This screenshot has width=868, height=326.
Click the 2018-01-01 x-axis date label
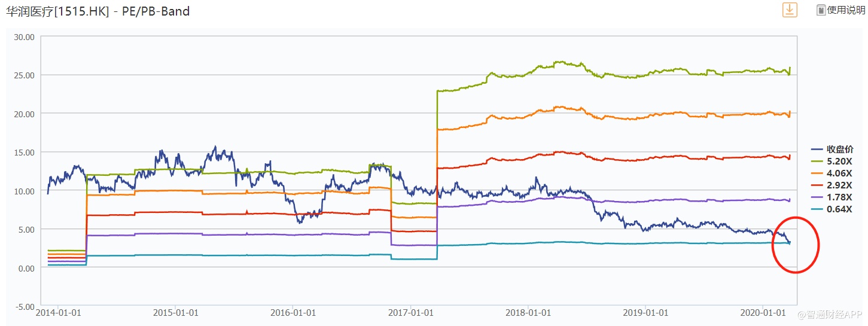[526, 313]
